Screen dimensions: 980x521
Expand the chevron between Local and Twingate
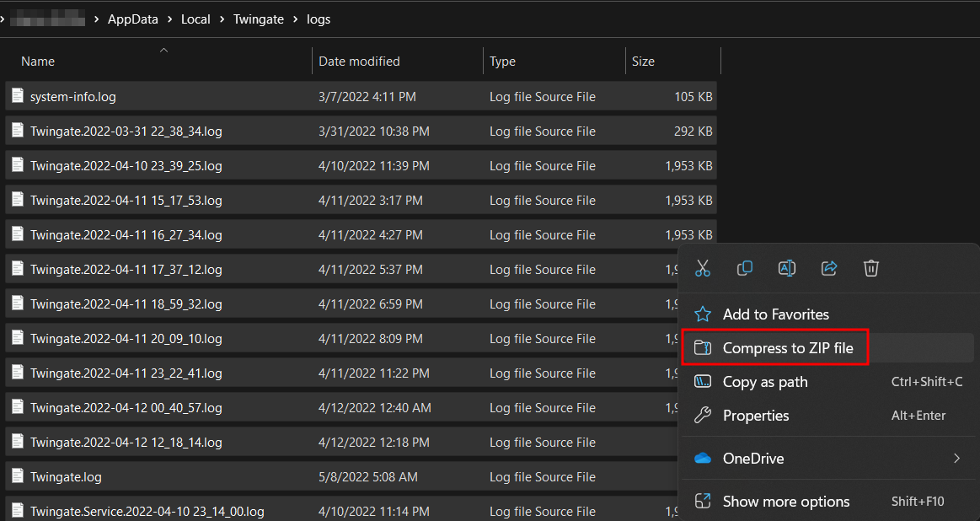[x=222, y=19]
